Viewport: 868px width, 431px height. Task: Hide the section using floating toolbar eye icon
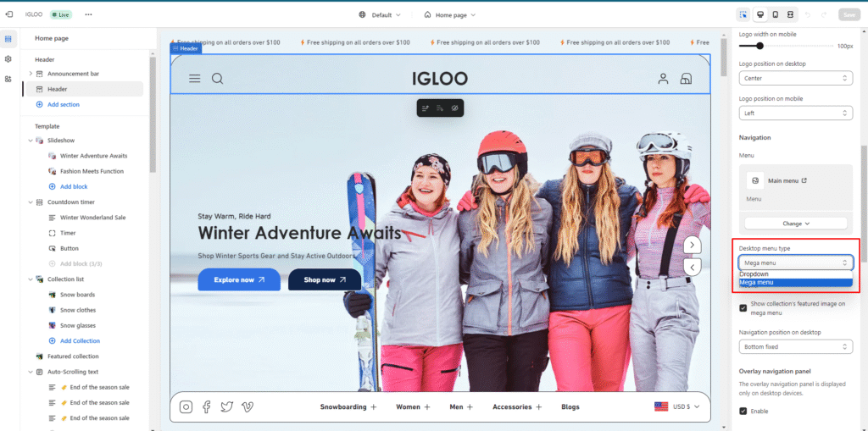pyautogui.click(x=455, y=108)
